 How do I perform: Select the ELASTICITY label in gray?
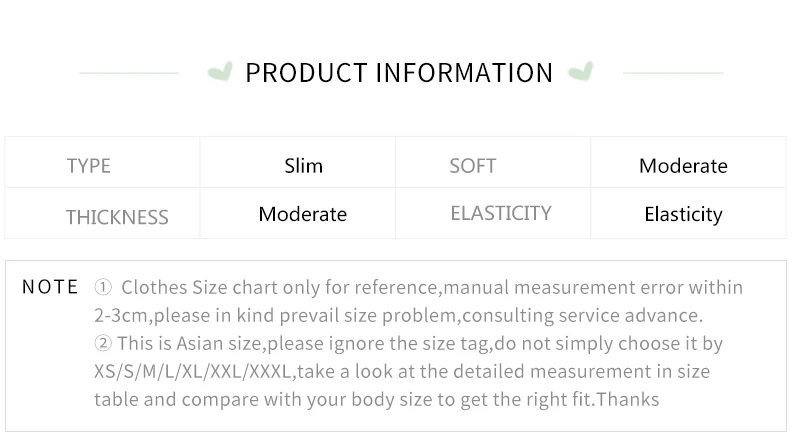[501, 213]
